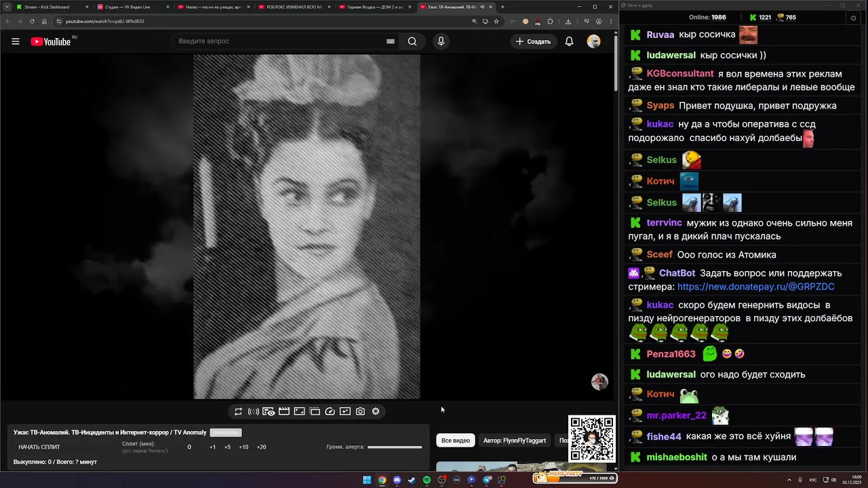This screenshot has width=868, height=488.
Task: Open browser downloads icon
Action: pyautogui.click(x=569, y=21)
